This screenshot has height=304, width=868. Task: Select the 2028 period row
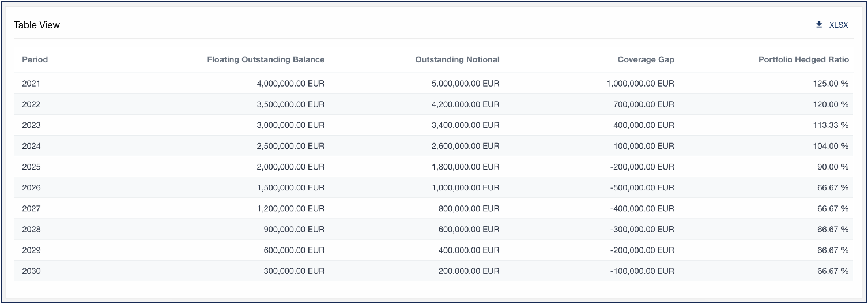pyautogui.click(x=433, y=229)
